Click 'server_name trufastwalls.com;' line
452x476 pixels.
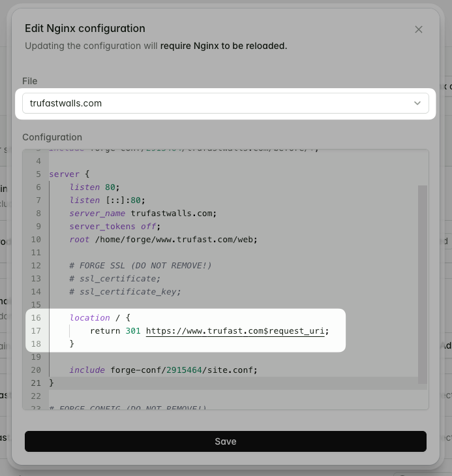tap(143, 214)
